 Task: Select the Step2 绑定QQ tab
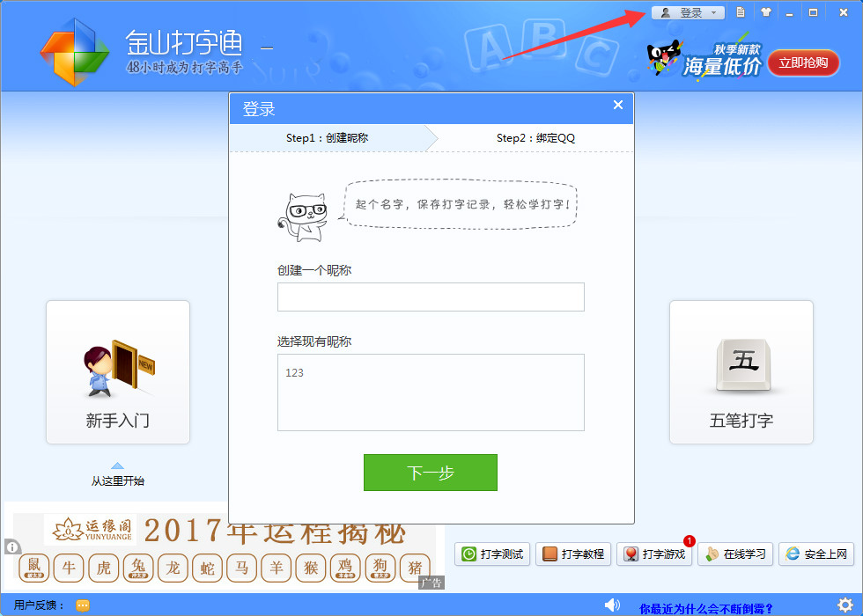pyautogui.click(x=535, y=138)
